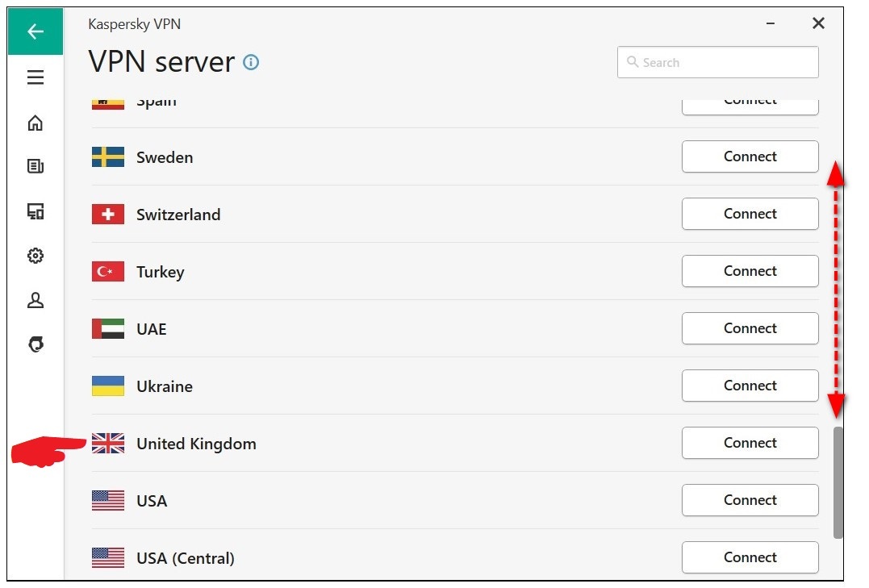This screenshot has height=588, width=869.
Task: Open the devices icon in sidebar
Action: pos(35,212)
